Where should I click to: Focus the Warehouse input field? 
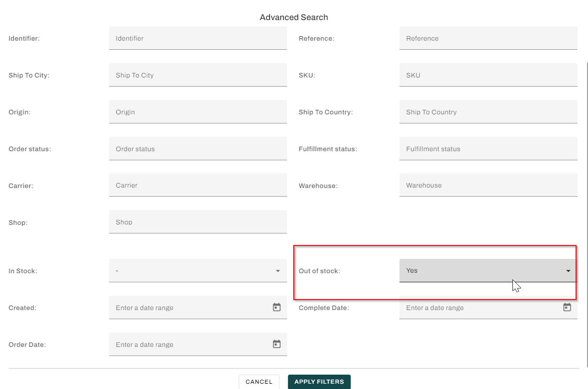coord(488,185)
